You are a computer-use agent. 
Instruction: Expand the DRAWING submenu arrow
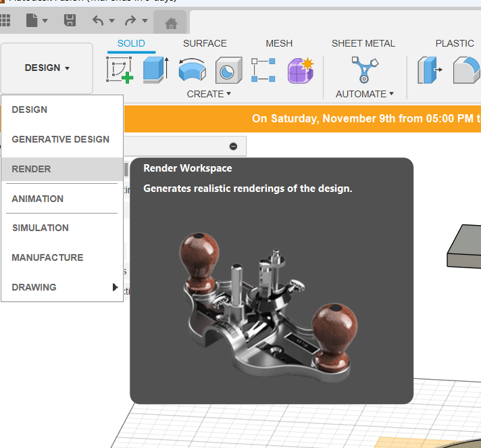(115, 287)
